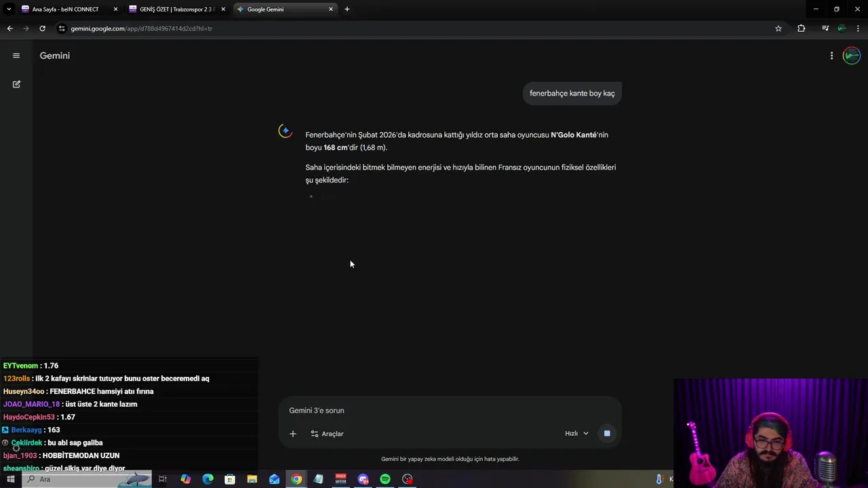The height and width of the screenshot is (488, 868).
Task: Stop the response with the square button
Action: click(607, 434)
